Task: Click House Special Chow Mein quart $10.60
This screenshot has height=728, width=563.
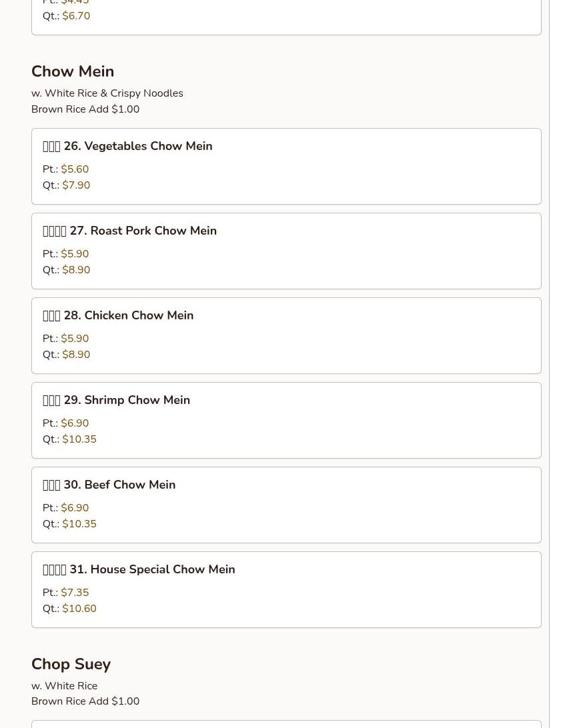Action: [79, 609]
